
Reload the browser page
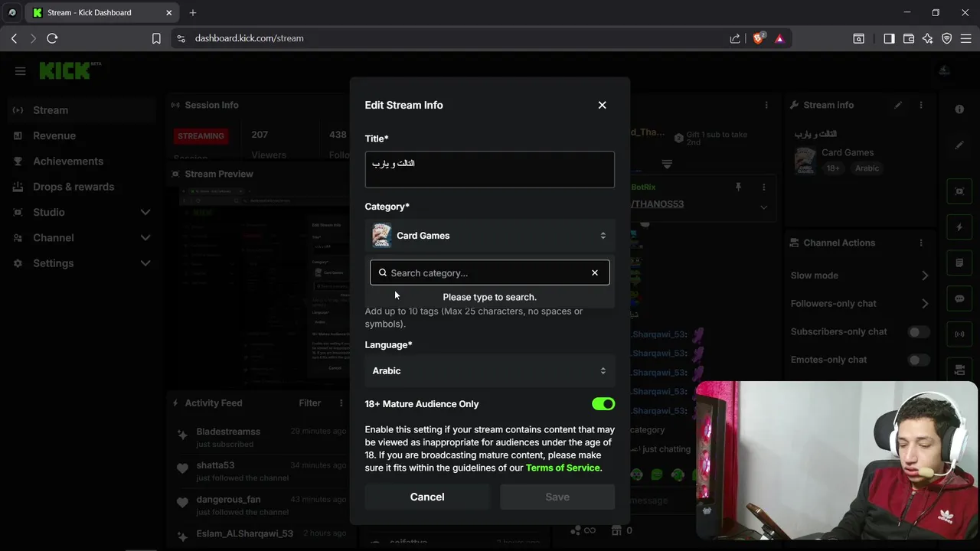[52, 38]
